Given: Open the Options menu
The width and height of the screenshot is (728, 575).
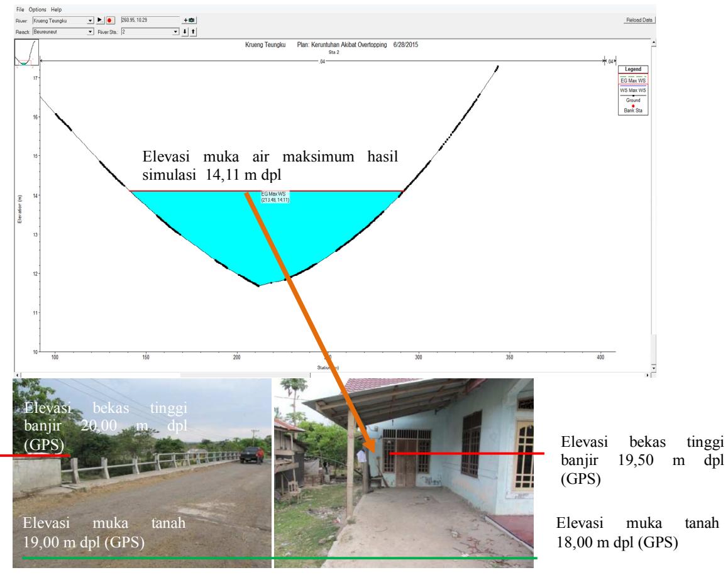Looking at the screenshot, I should 37,9.
